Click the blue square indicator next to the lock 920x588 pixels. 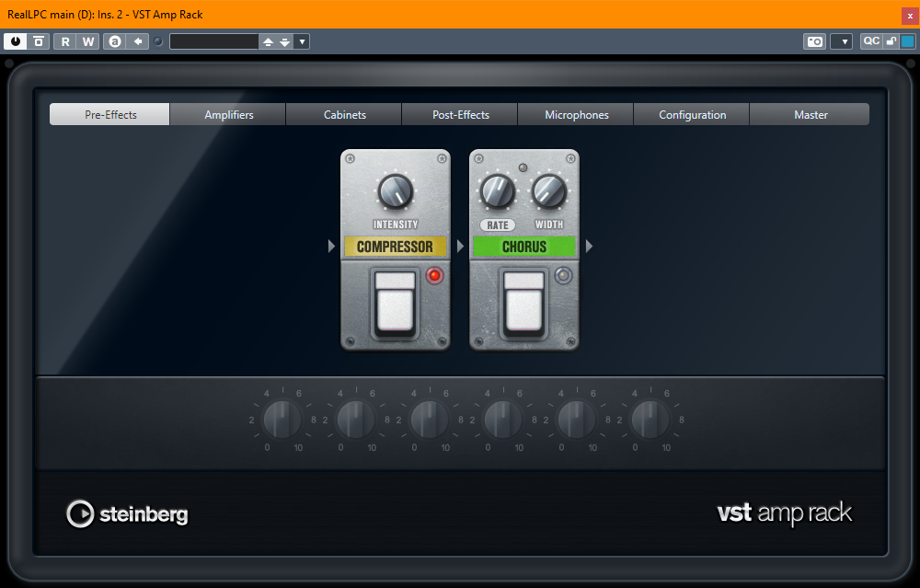(x=908, y=41)
